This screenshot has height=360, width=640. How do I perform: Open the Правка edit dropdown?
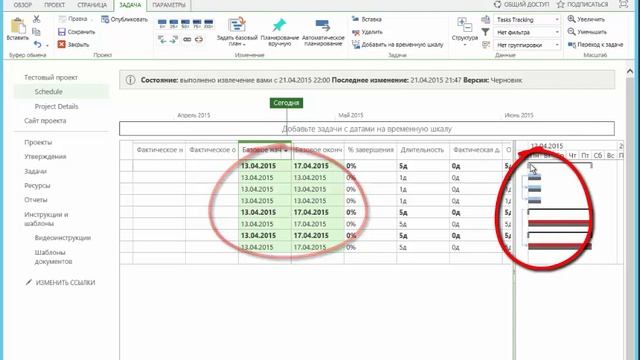(x=75, y=19)
